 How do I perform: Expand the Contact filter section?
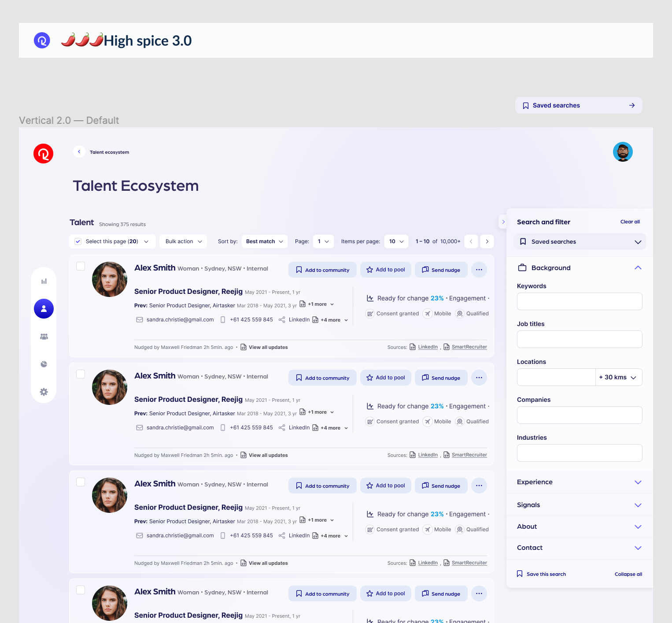click(638, 548)
